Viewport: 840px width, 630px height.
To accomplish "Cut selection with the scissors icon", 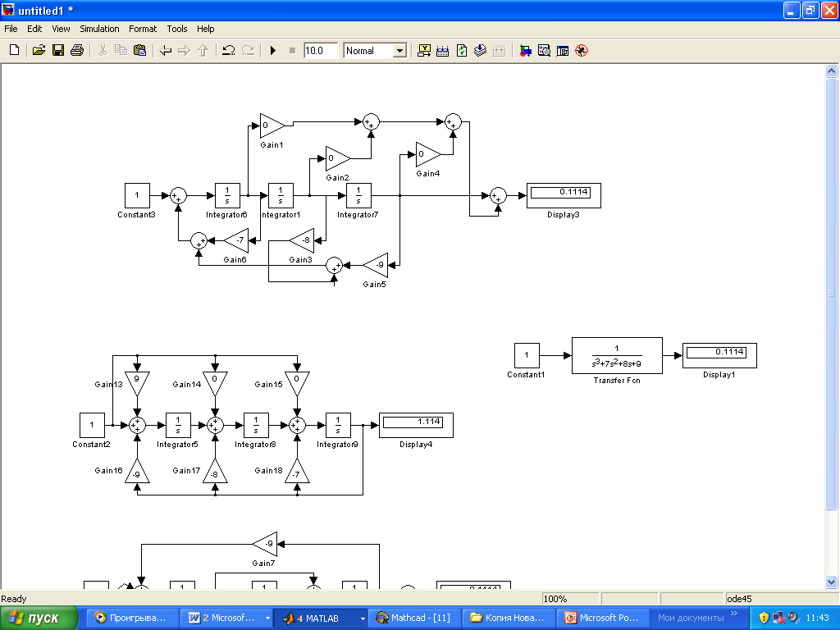I will [103, 50].
